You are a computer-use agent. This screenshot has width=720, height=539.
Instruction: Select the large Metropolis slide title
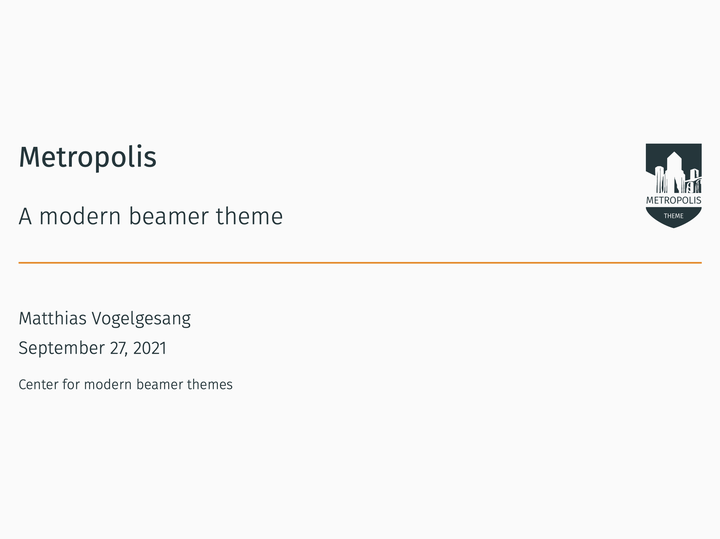[x=87, y=158]
